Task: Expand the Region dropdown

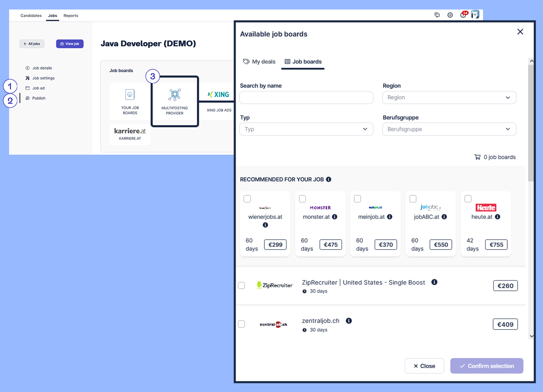Action: (449, 97)
